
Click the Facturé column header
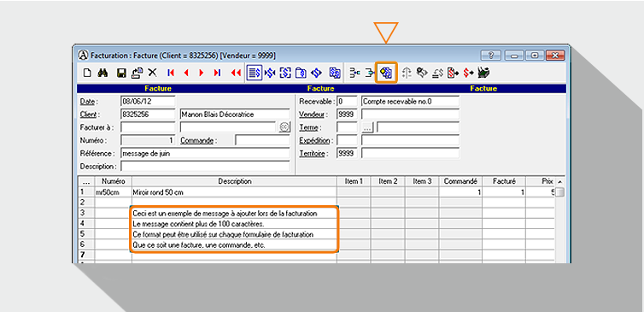click(x=505, y=181)
